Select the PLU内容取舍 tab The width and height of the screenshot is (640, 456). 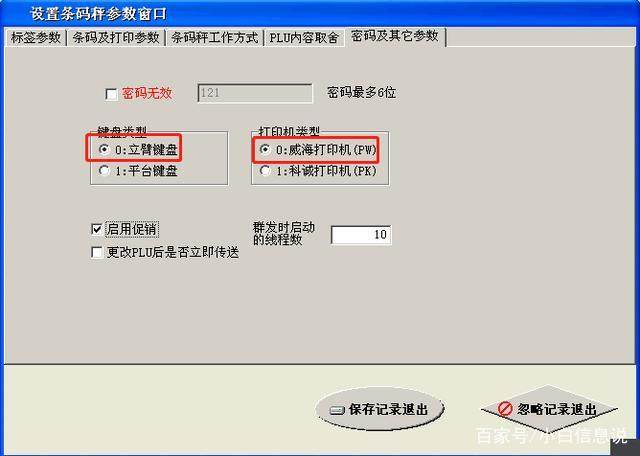coord(304,38)
